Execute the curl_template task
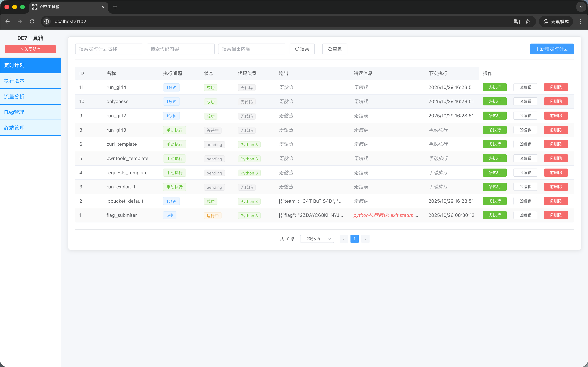 [x=494, y=144]
